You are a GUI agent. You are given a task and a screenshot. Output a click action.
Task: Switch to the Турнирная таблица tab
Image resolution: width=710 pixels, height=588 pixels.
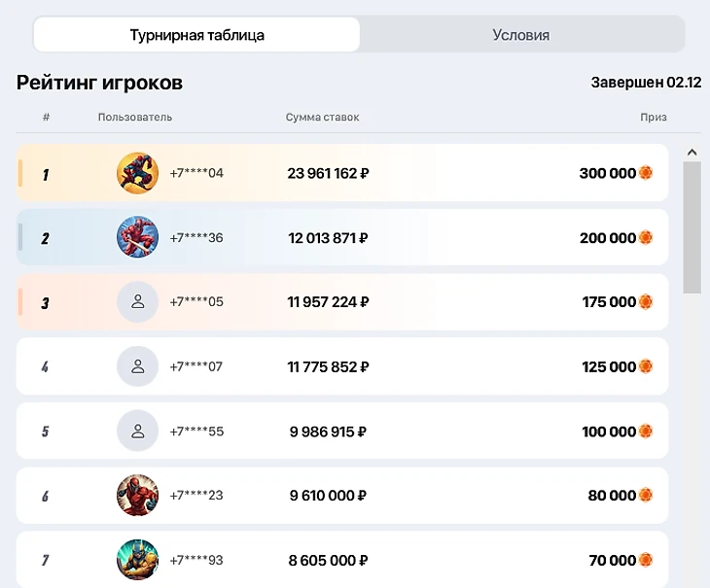pyautogui.click(x=196, y=35)
